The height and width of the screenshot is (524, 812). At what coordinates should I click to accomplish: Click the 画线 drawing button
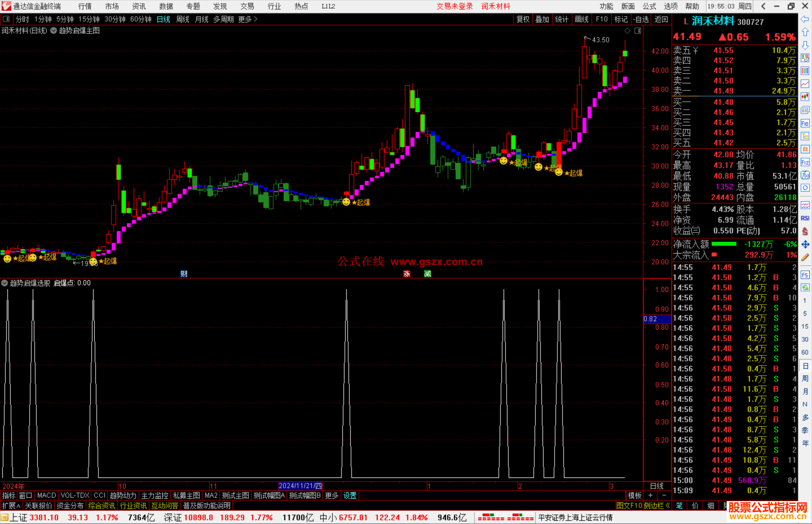582,19
